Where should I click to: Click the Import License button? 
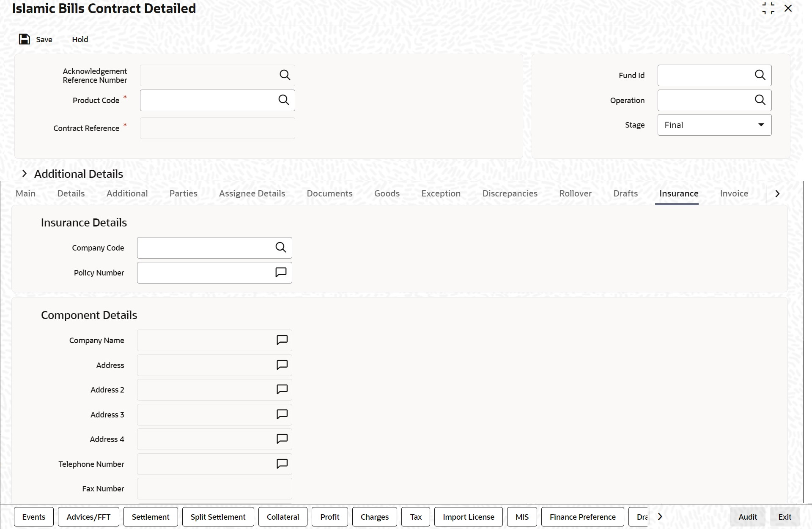pos(468,517)
